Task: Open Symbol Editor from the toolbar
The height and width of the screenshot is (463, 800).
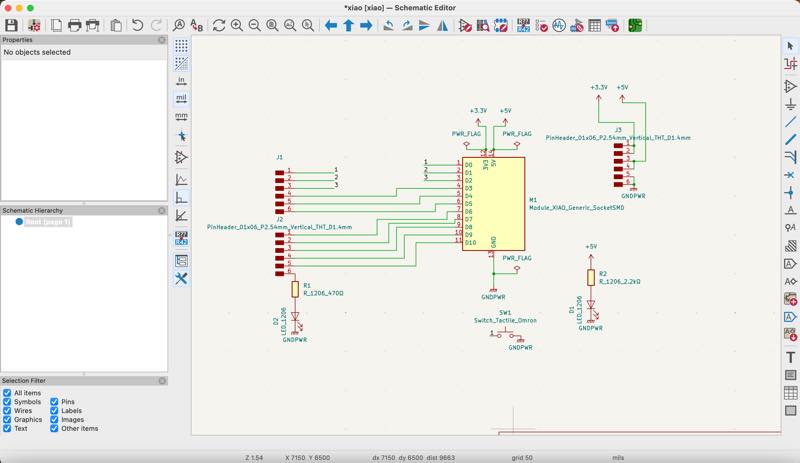Action: click(465, 25)
